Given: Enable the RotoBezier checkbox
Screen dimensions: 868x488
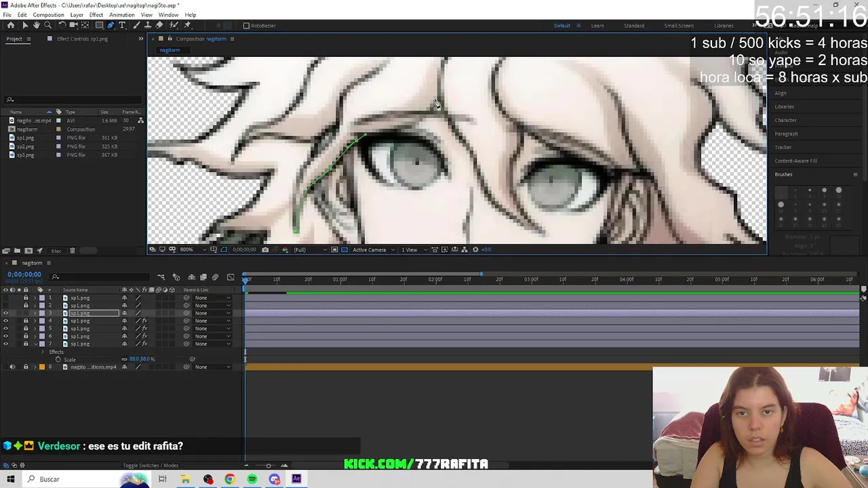Looking at the screenshot, I should coord(246,26).
